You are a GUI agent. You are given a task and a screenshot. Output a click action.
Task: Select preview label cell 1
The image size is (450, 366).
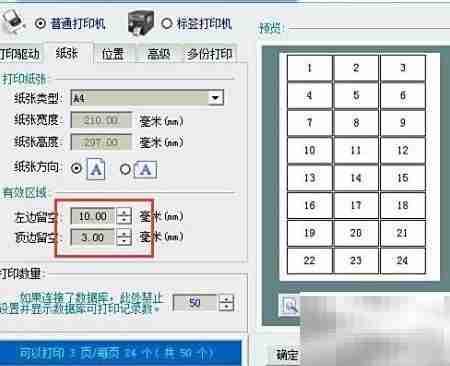[x=310, y=68]
